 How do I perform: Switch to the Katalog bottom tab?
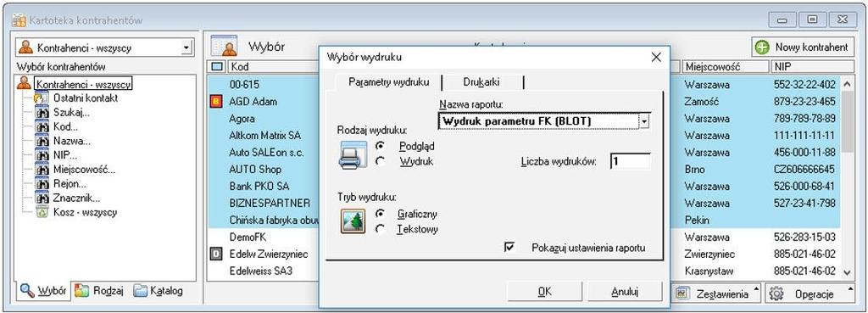159,290
